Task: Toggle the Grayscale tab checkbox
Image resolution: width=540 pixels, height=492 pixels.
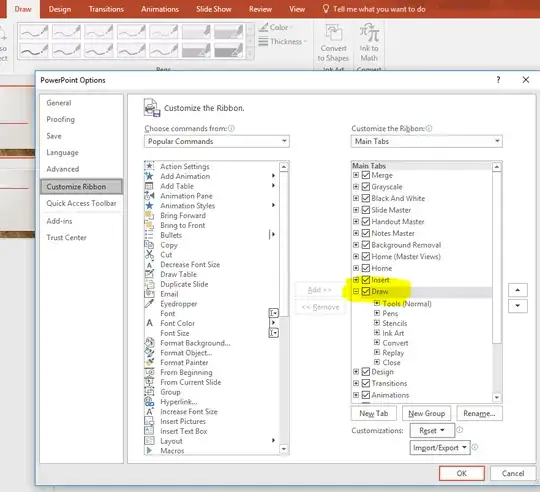Action: (366, 187)
